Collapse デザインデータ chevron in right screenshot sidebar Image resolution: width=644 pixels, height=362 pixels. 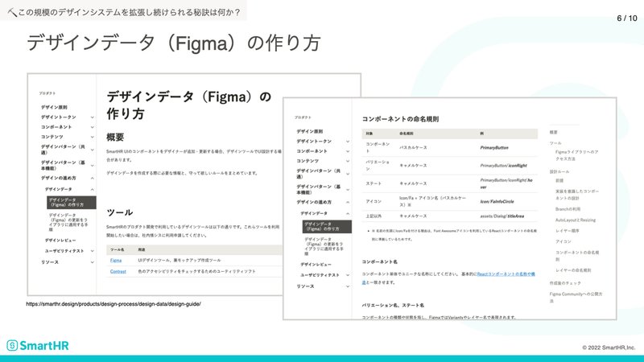click(348, 214)
